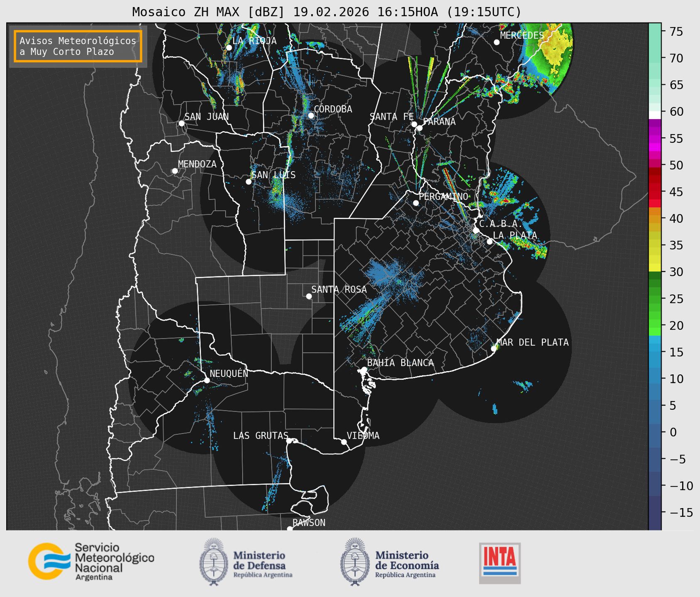Screen dimensions: 700x597
Task: Click the MAR DEL PLATA marker dot
Action: (x=494, y=349)
